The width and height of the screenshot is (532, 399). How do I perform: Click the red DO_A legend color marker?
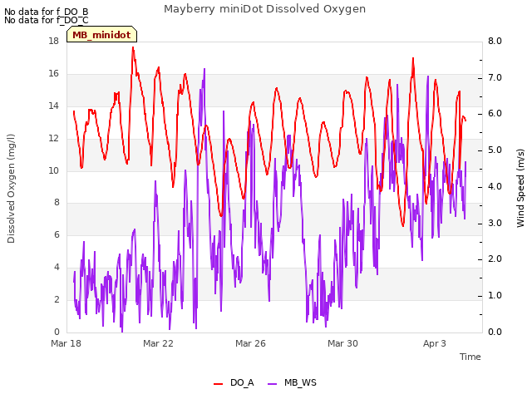click(218, 384)
